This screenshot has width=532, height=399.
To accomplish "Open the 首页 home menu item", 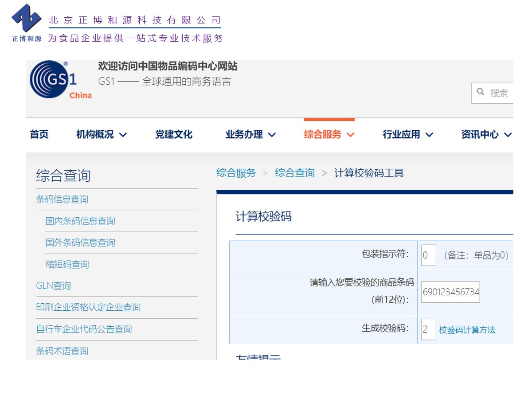I will pyautogui.click(x=39, y=135).
